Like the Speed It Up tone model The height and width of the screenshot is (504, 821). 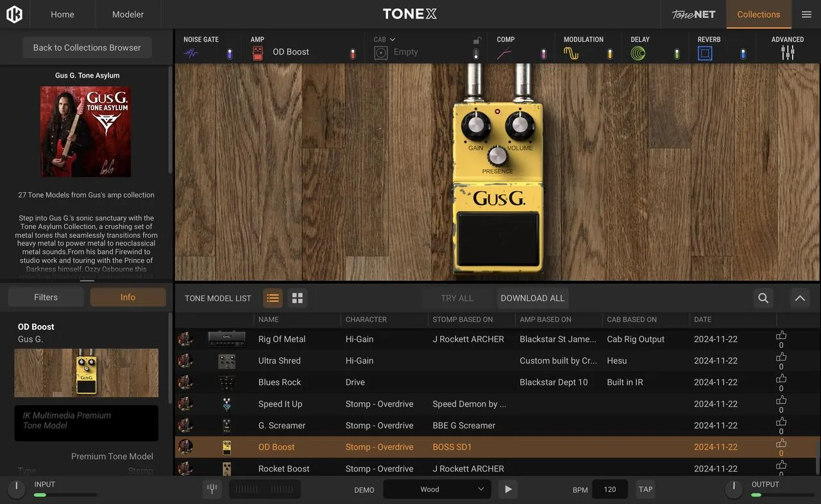tap(781, 400)
